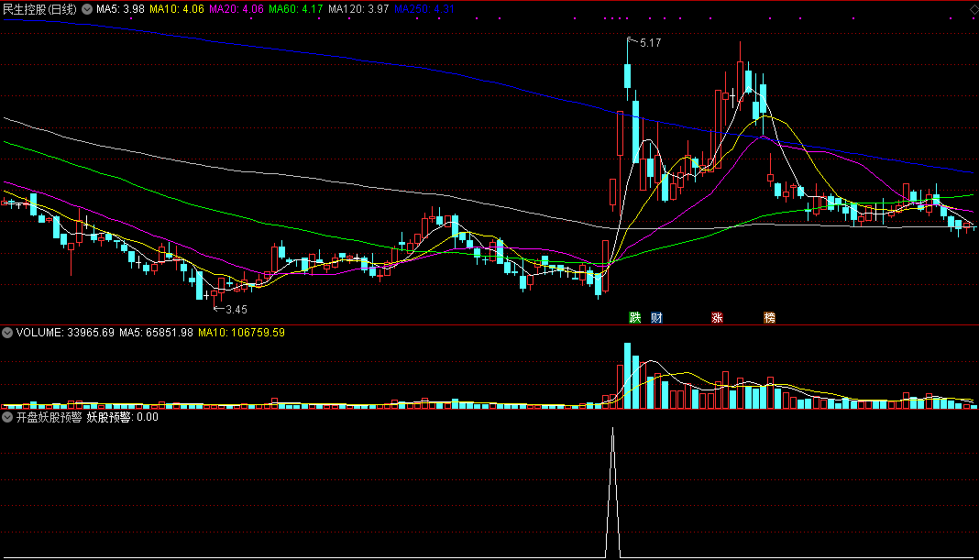979x560 pixels.
Task: Expand the VOLUME indicator dropdown
Action: (7, 333)
